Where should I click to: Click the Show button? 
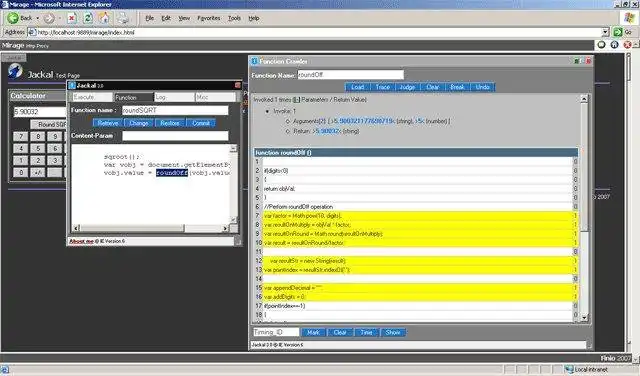[x=393, y=332]
